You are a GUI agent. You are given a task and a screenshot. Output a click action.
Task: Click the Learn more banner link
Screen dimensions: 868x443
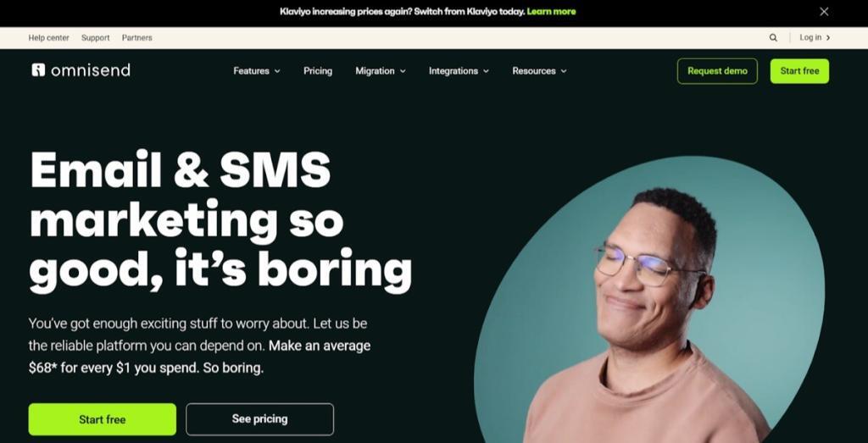(x=551, y=11)
